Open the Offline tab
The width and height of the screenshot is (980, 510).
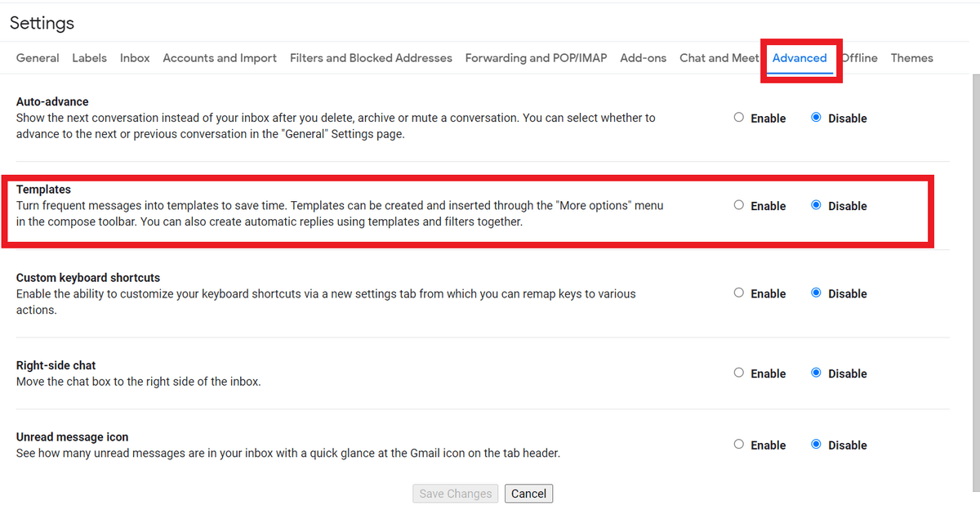pos(859,58)
